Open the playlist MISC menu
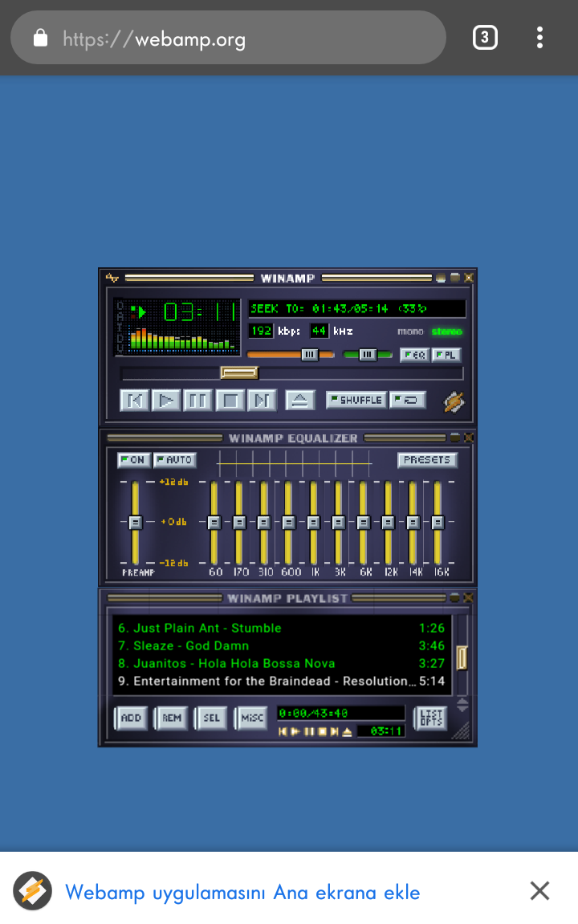The image size is (578, 924). [x=251, y=718]
